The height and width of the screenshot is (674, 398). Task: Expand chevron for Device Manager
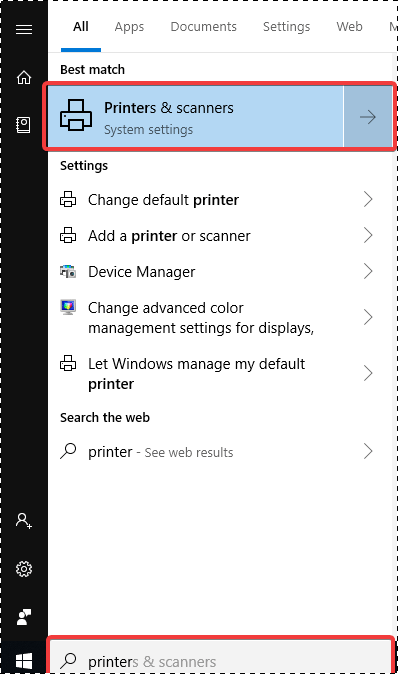point(368,272)
